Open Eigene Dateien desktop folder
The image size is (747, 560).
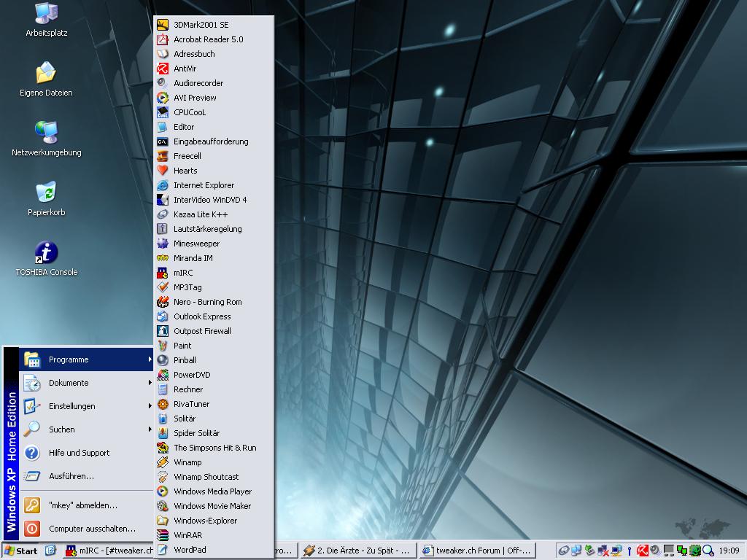(x=46, y=74)
